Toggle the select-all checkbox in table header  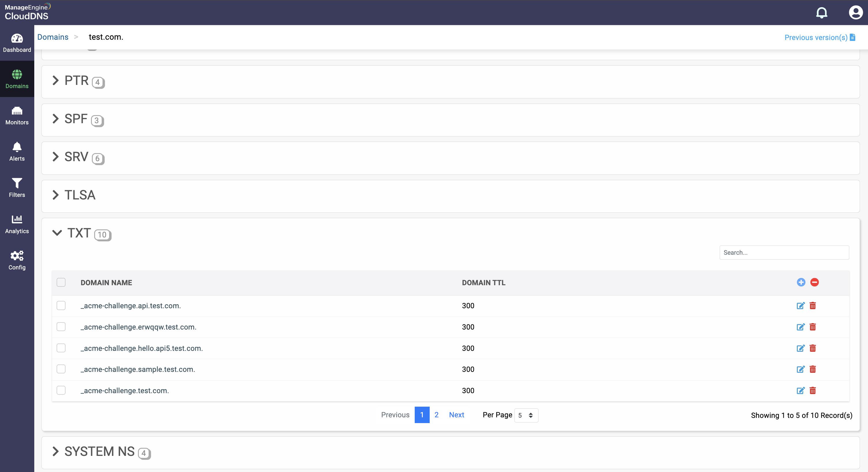[61, 282]
